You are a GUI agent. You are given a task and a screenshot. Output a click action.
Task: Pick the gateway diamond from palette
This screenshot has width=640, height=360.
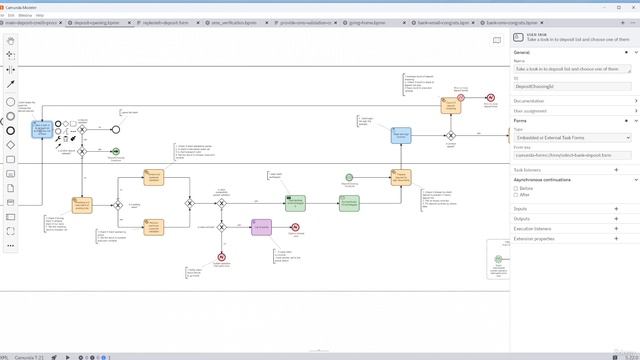(11, 145)
